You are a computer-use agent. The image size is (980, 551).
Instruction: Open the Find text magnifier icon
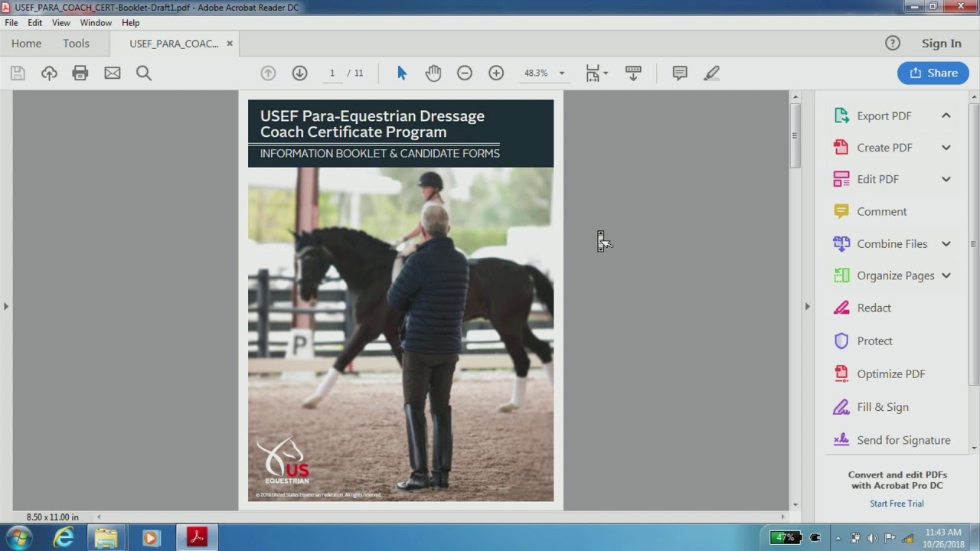point(144,73)
